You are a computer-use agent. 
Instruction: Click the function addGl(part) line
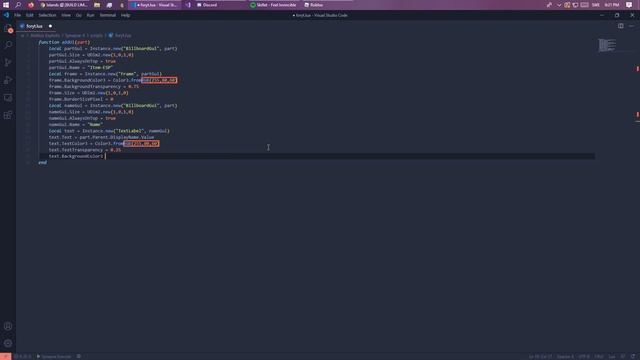pyautogui.click(x=64, y=42)
